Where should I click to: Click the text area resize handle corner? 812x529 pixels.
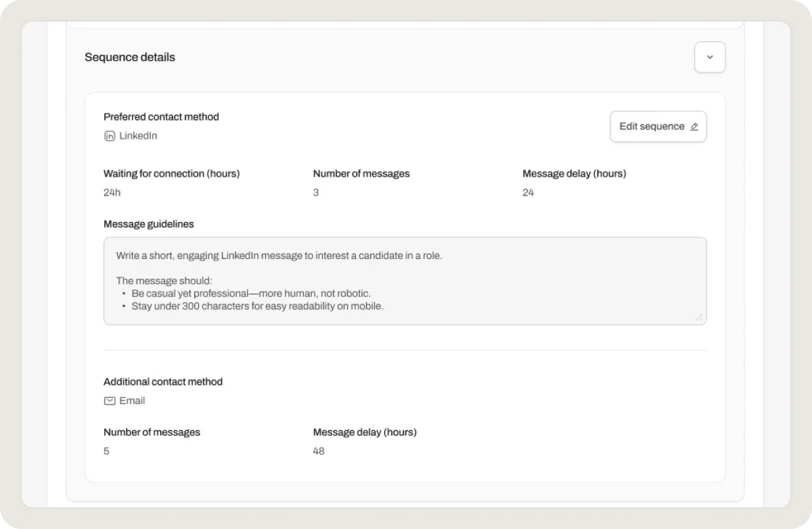click(x=700, y=318)
